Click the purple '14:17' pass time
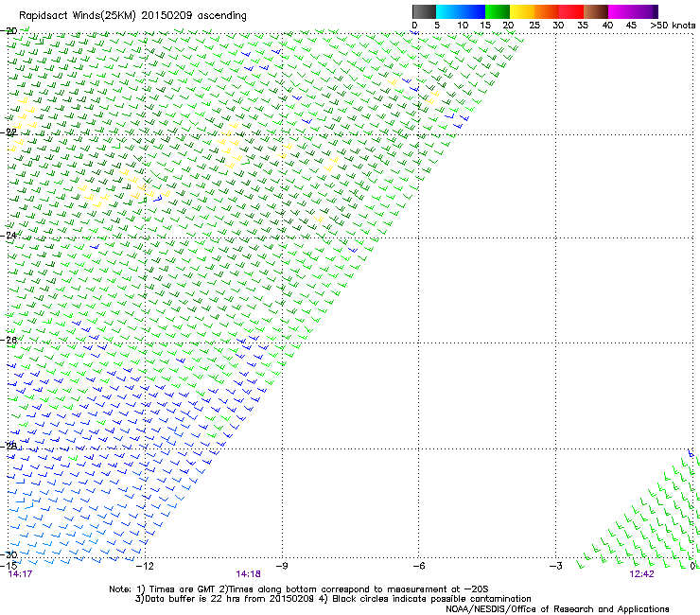Screen dimensions: 700x615 (20, 574)
